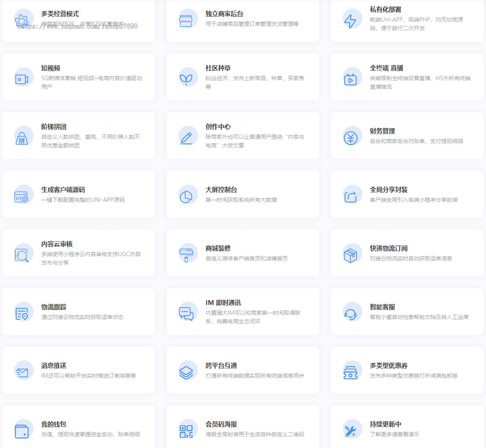This screenshot has height=448, width=486.
Task: Open the 全终端 直播 feature title
Action: (386, 68)
